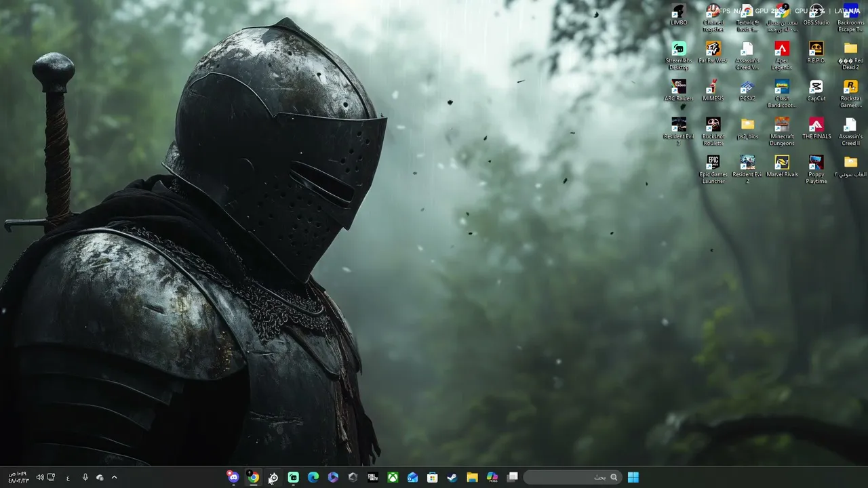Switch the Arabic input language indicator
The image size is (868, 488).
[x=68, y=478]
